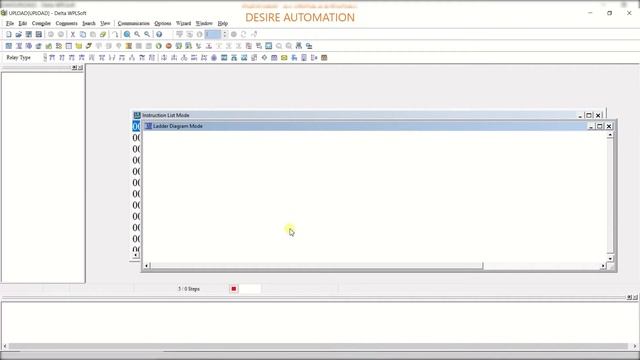Screen dimensions: 640x360
Task: Click the blue number field in top toolbar
Action: tap(213, 34)
